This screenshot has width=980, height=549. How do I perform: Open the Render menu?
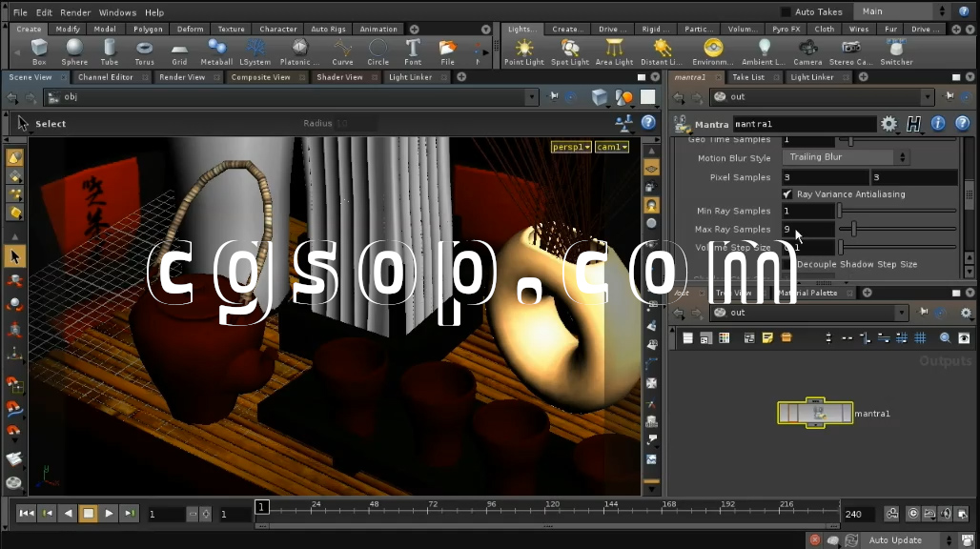(x=75, y=12)
